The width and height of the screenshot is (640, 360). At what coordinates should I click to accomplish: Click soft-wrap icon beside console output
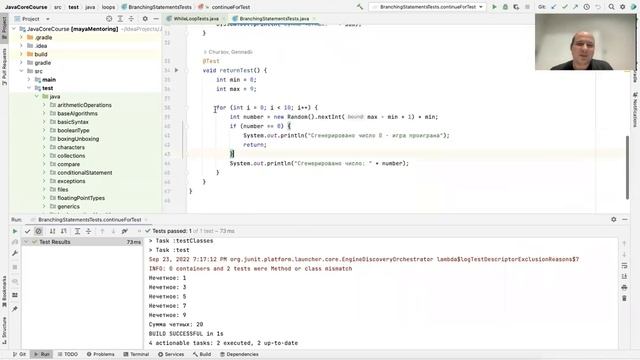click(x=624, y=266)
